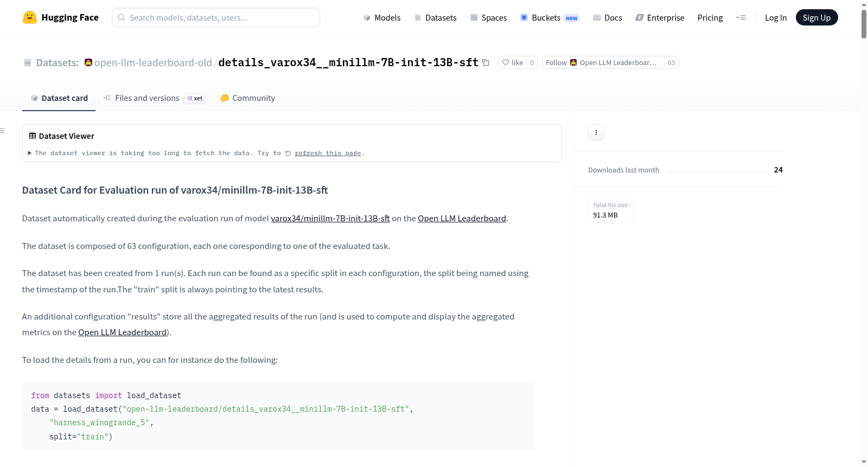868x467 pixels.
Task: Like this dataset
Action: pos(512,63)
